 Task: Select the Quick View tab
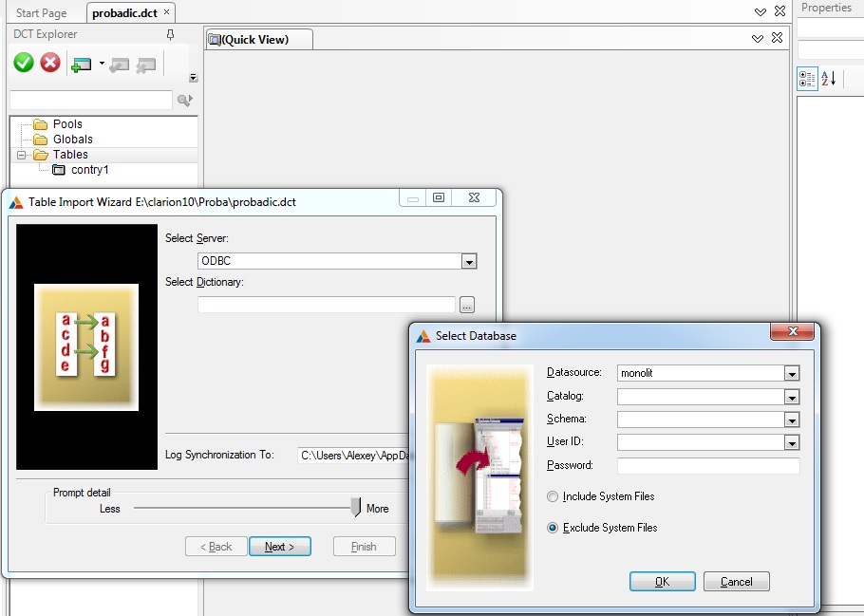254,39
